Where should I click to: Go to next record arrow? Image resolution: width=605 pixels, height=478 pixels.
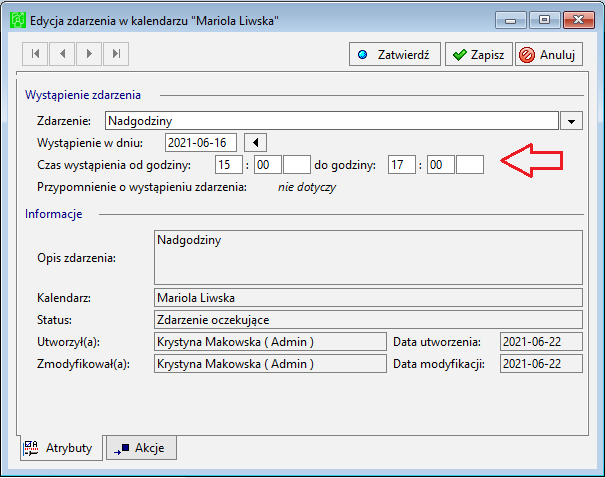coord(89,54)
